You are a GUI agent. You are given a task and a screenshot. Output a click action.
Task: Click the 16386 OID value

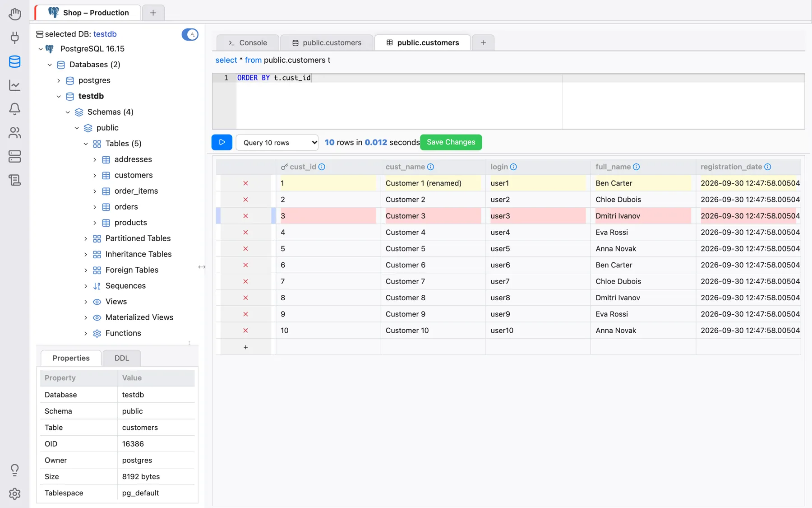133,444
